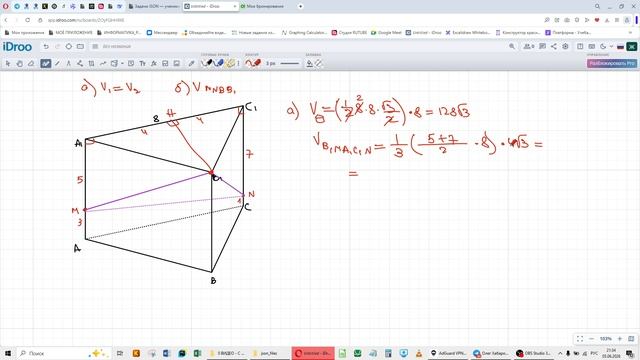This screenshot has height=360, width=640.
Task: Choose the black pen preset
Action: [207, 63]
